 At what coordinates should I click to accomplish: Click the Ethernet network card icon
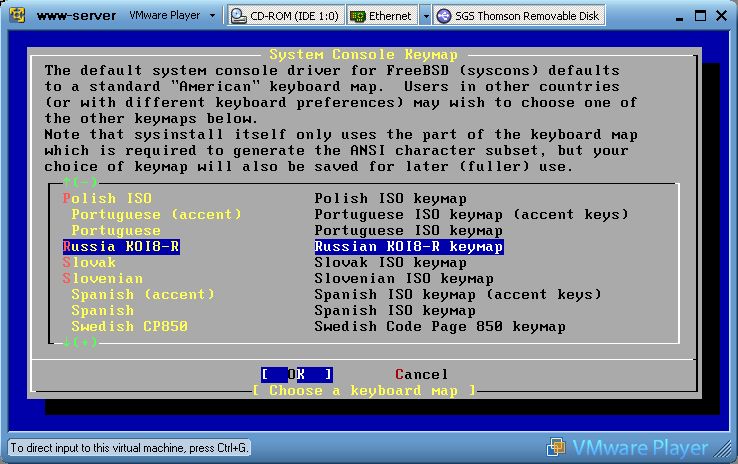pyautogui.click(x=358, y=16)
